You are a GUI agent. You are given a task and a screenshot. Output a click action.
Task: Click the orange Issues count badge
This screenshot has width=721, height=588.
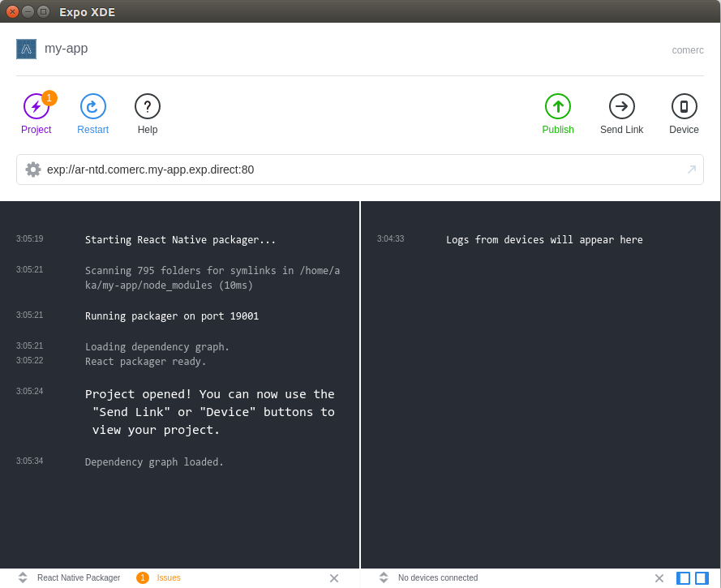pos(143,578)
